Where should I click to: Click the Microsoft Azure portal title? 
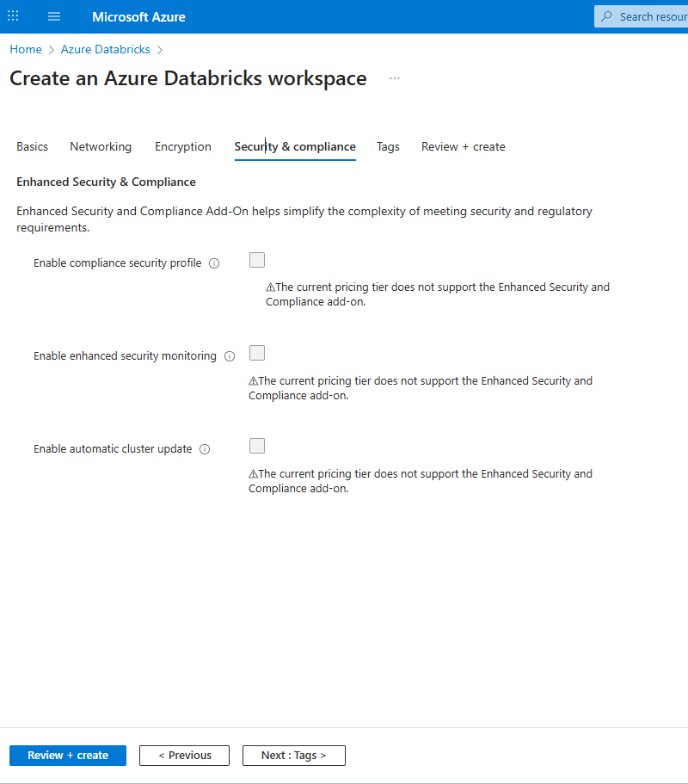[x=139, y=17]
